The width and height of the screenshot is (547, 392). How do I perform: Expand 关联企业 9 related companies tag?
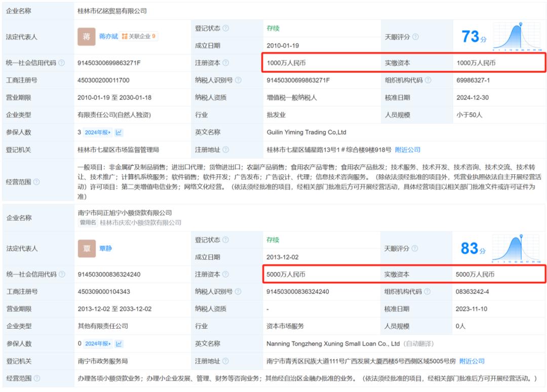[138, 36]
